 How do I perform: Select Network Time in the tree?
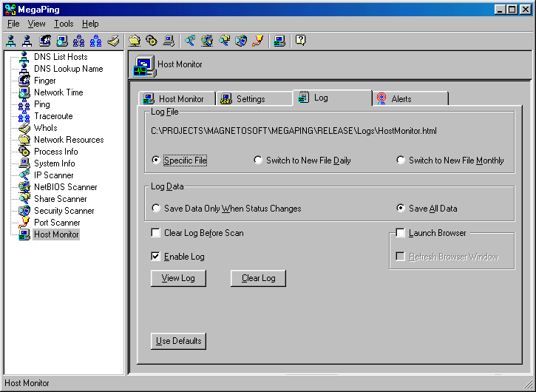point(58,92)
